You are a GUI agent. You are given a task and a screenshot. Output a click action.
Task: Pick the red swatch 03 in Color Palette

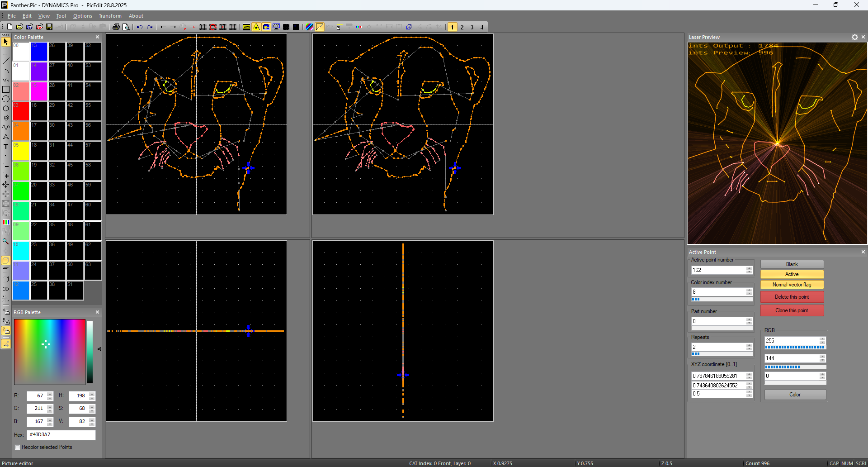pyautogui.click(x=21, y=111)
